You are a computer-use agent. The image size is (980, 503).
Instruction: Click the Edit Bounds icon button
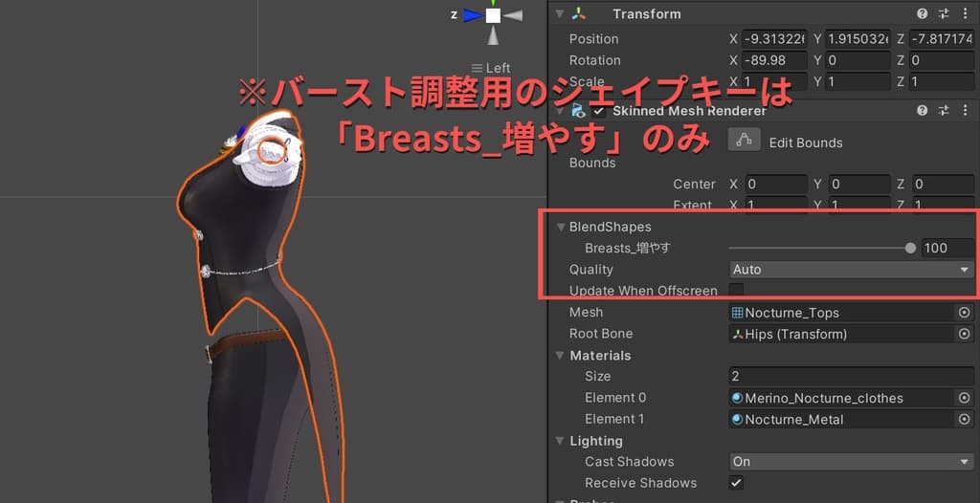(x=744, y=140)
